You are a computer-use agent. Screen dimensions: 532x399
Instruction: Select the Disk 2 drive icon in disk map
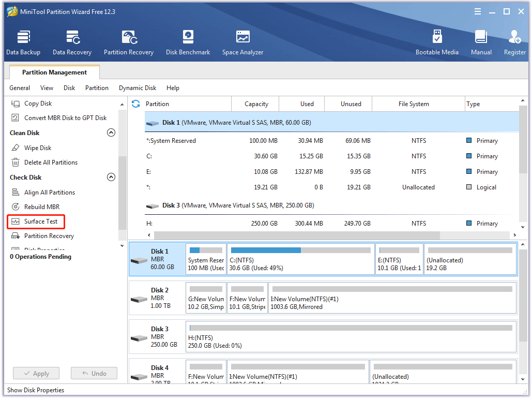(x=139, y=299)
